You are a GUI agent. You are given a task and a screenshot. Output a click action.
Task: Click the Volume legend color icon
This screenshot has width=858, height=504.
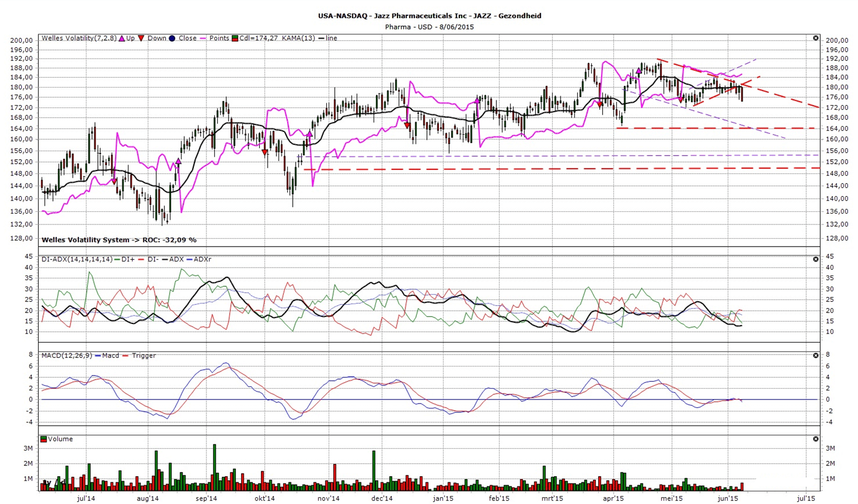point(44,439)
